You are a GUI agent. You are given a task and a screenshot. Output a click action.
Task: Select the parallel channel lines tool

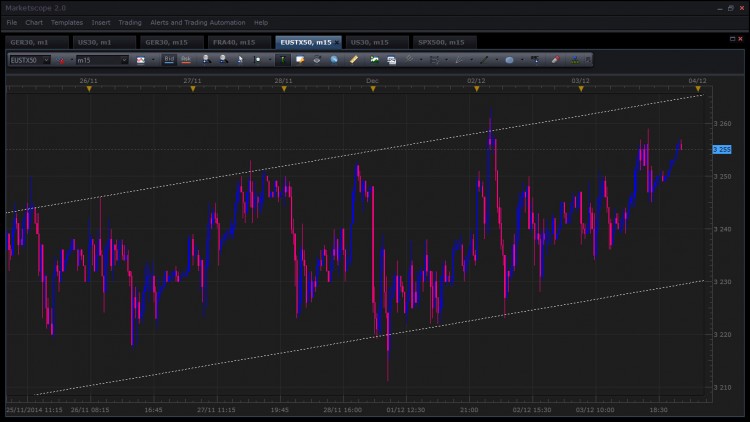[409, 59]
